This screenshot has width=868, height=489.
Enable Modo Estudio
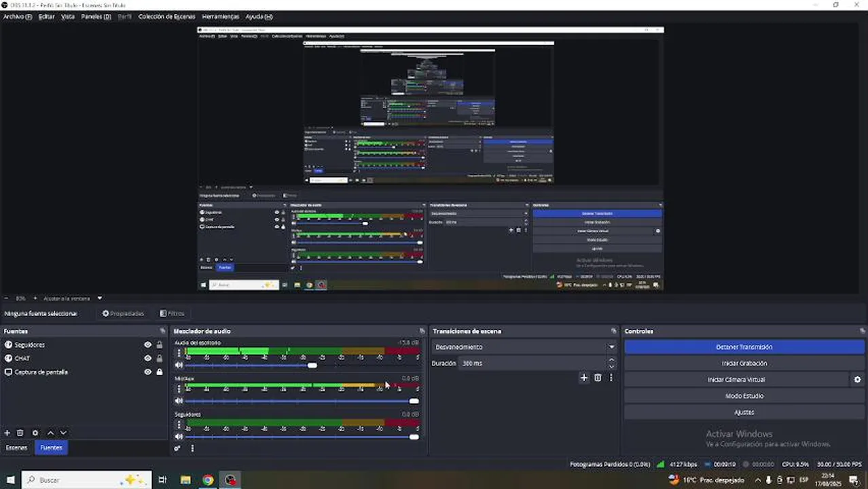pyautogui.click(x=744, y=396)
